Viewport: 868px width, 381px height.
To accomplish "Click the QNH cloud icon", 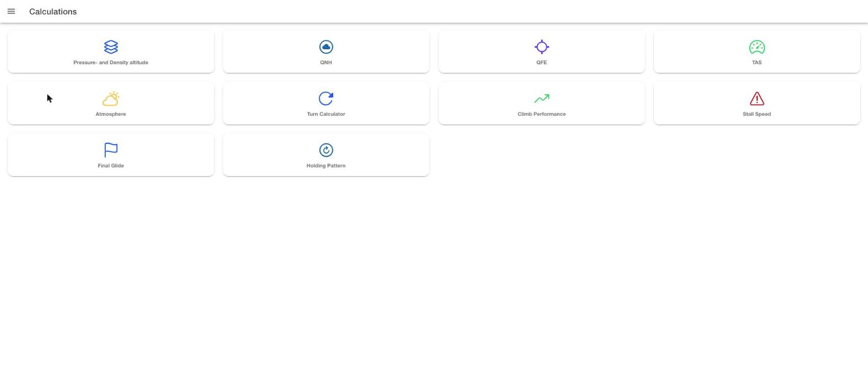I will tap(326, 47).
